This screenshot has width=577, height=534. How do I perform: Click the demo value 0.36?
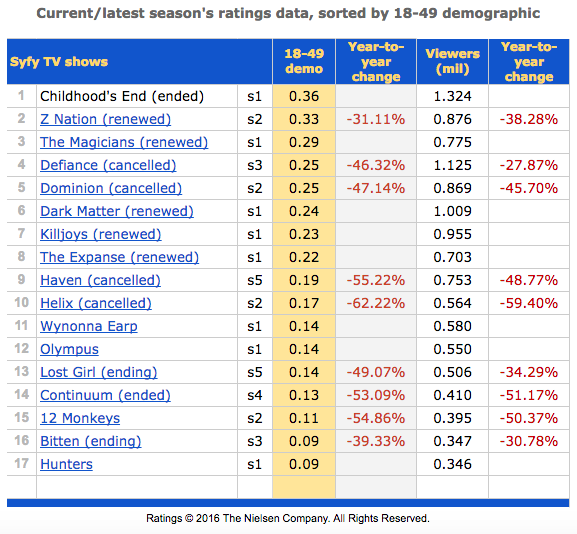(304, 96)
